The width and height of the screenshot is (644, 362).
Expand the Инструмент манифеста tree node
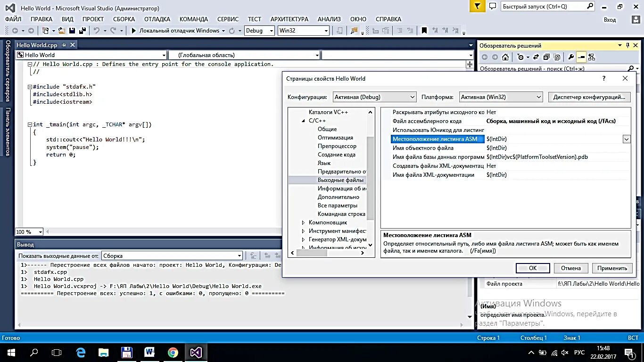point(303,231)
